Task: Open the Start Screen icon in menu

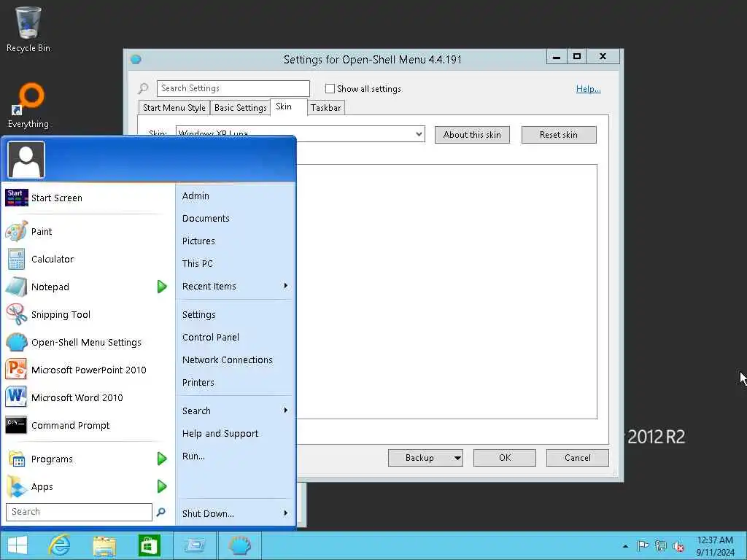Action: [x=16, y=198]
